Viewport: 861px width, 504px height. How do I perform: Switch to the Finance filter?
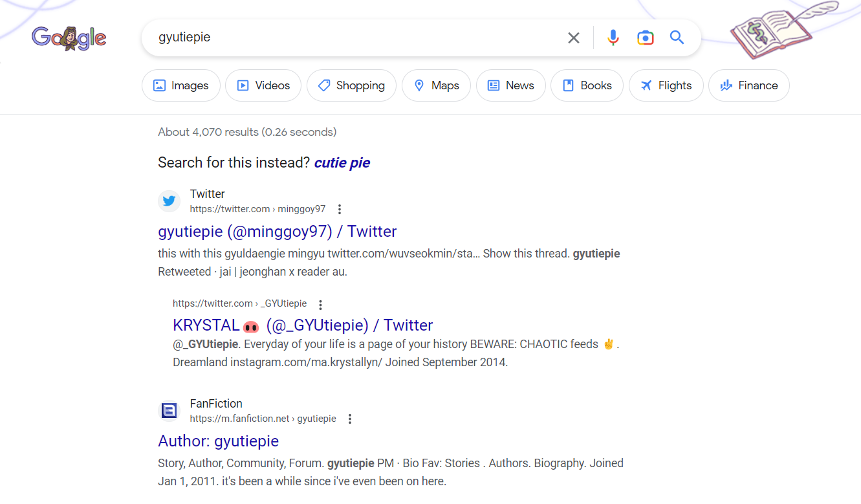[749, 85]
